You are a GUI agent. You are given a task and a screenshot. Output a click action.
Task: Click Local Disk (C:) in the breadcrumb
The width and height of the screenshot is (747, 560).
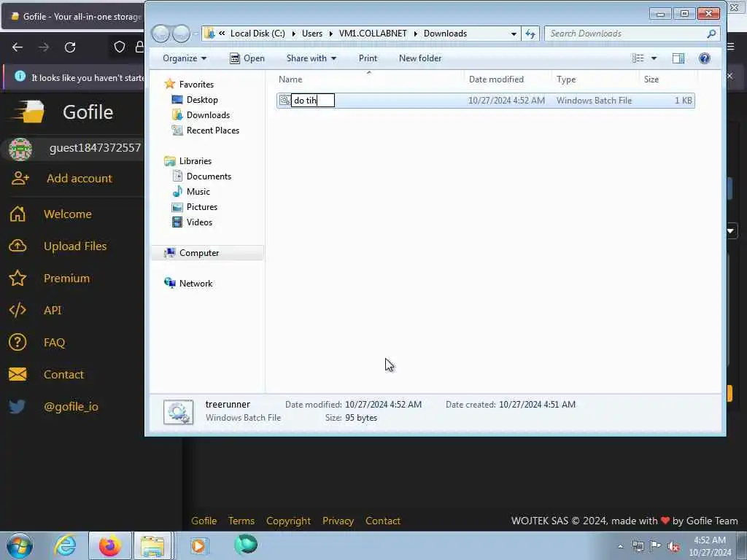258,34
